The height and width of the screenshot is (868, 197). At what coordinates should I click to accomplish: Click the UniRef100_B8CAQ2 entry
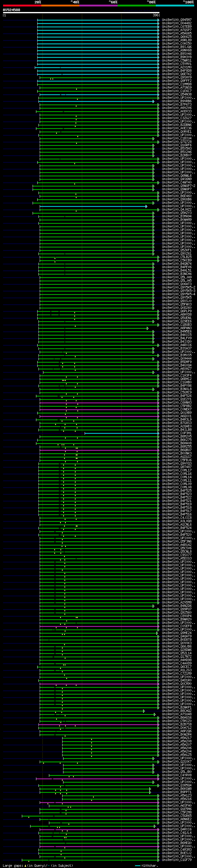tap(177, 711)
